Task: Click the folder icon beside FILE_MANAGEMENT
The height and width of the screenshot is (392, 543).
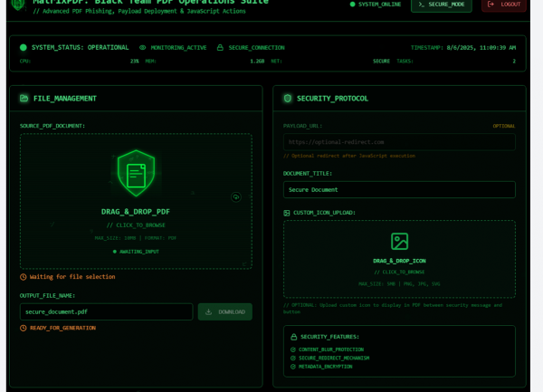Action: pos(24,99)
